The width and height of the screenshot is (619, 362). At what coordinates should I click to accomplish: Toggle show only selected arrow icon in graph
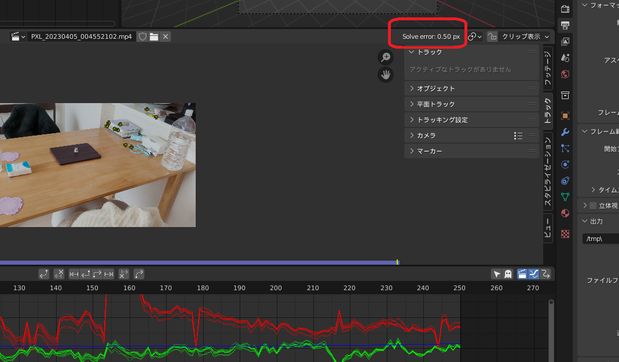[497, 274]
